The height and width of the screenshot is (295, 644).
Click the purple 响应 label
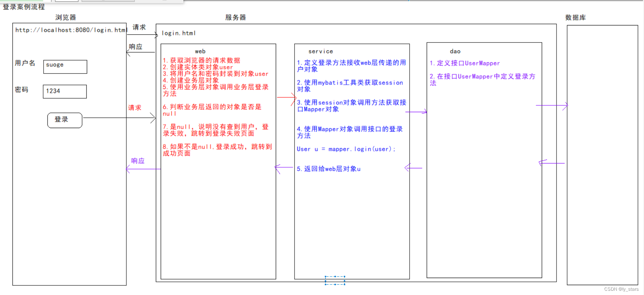138,161
